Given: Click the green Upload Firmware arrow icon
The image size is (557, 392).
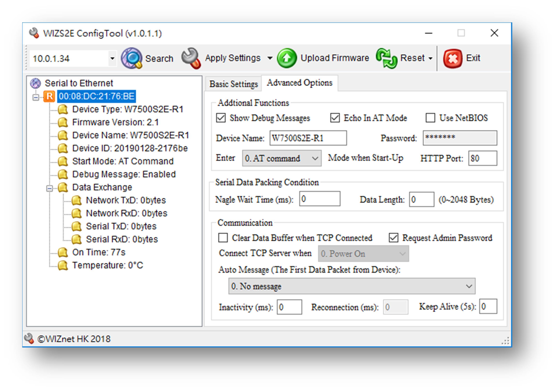Looking at the screenshot, I should click(x=287, y=58).
